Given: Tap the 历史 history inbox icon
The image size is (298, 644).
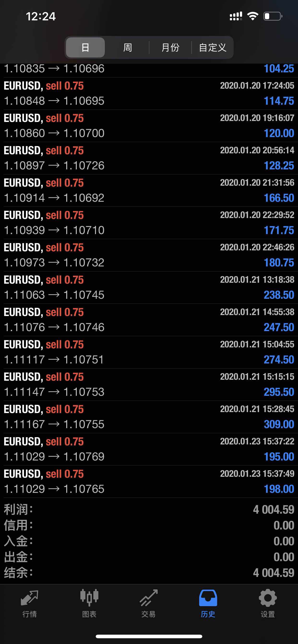Looking at the screenshot, I should click(x=208, y=598).
